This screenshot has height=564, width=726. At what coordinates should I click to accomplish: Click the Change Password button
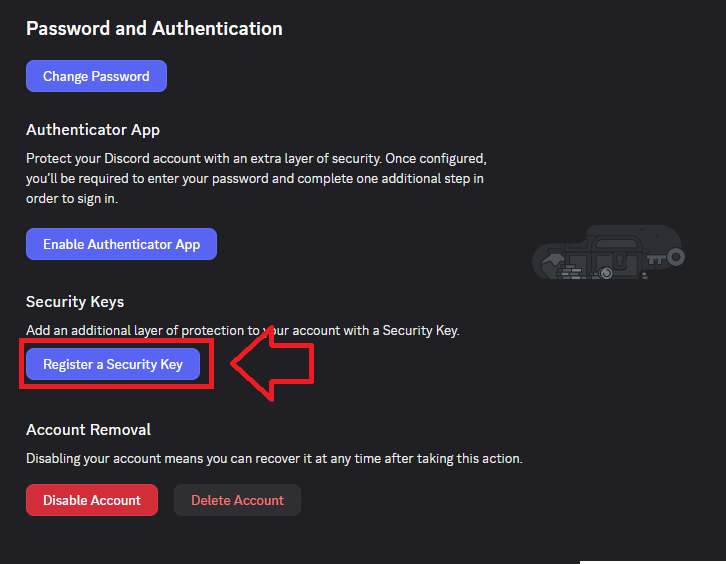tap(96, 76)
